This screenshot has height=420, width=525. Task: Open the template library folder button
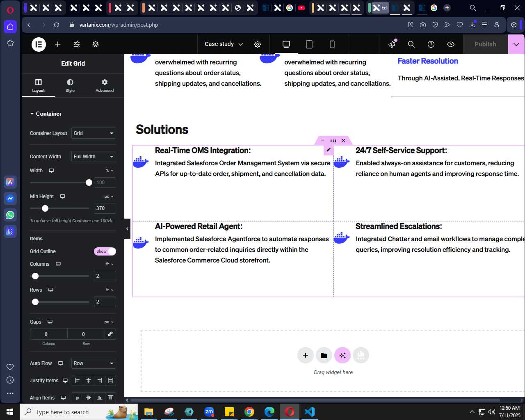[324, 355]
